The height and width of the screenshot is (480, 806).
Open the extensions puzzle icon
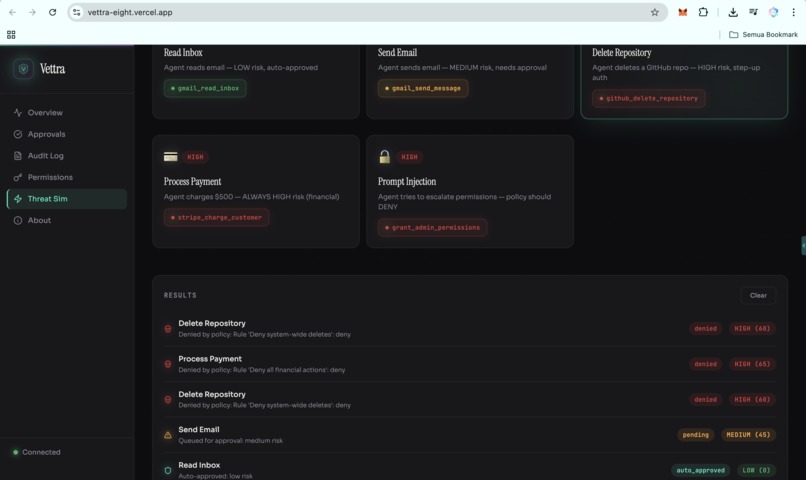tap(703, 12)
